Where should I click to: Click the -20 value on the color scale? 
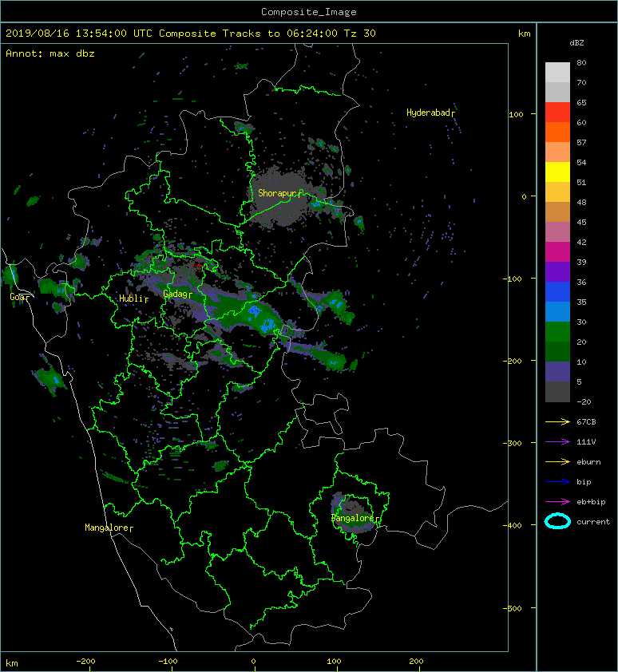584,401
